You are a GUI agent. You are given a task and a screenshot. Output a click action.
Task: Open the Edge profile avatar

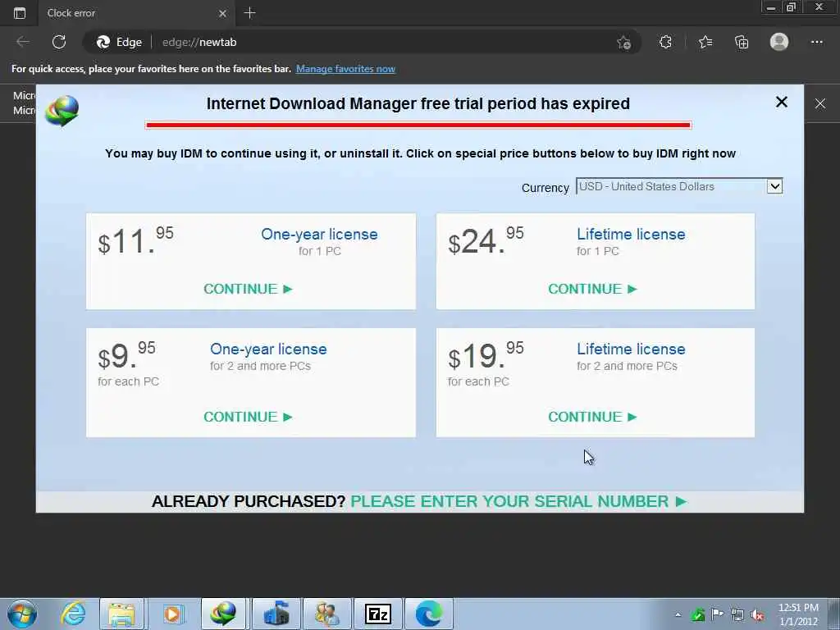[779, 42]
